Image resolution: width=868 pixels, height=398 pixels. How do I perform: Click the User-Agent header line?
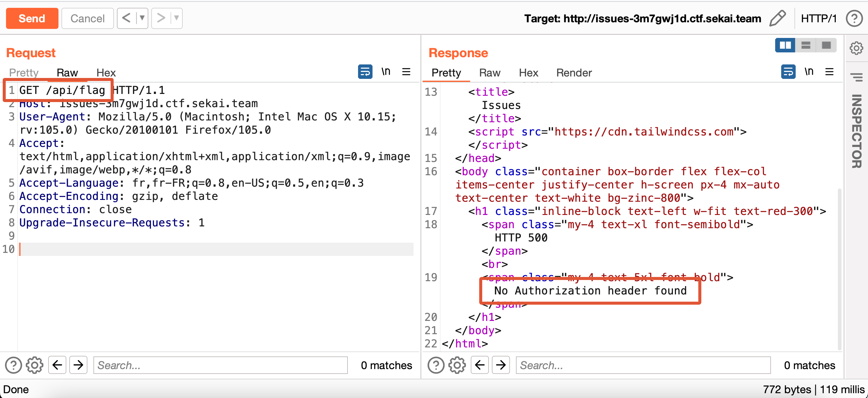coord(208,123)
